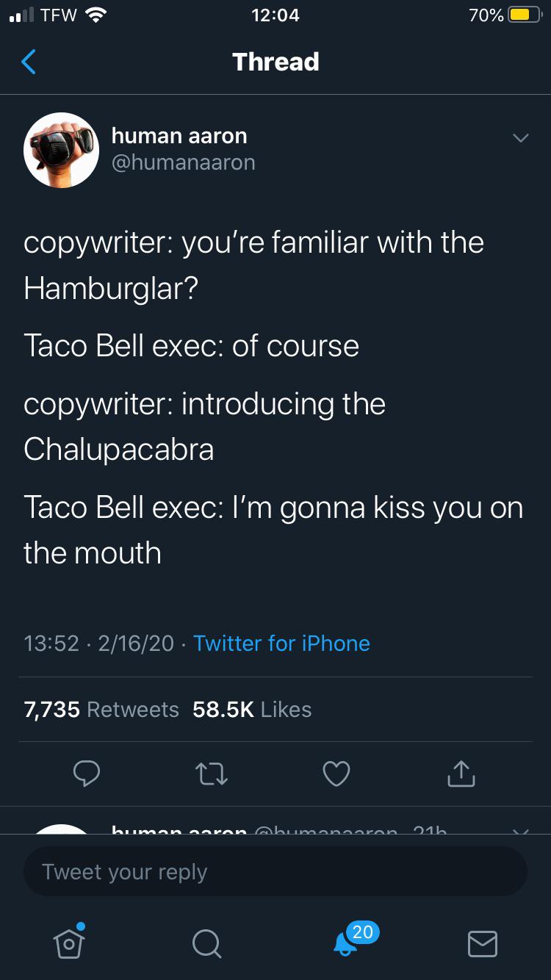
Task: Like the tweet with heart icon
Action: tap(336, 773)
